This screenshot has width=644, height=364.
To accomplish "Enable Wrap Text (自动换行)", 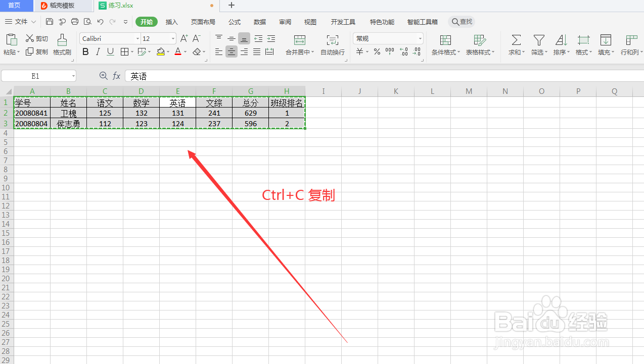I will 332,44.
